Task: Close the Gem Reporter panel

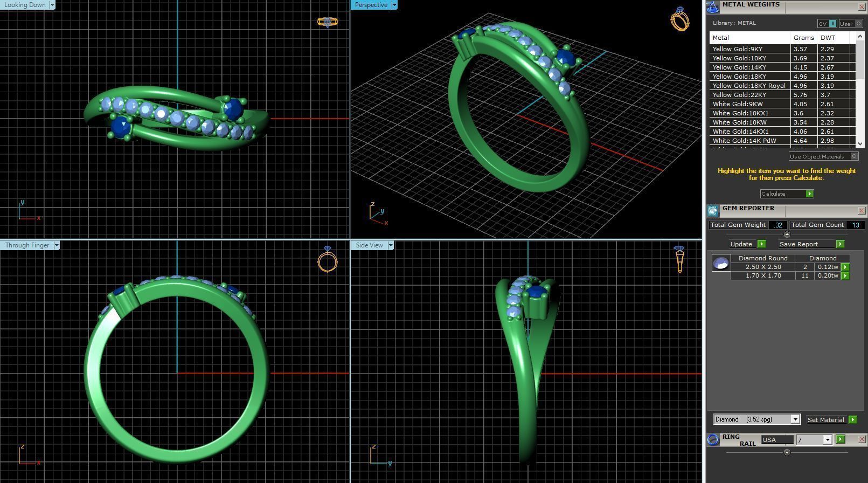Action: click(x=861, y=211)
